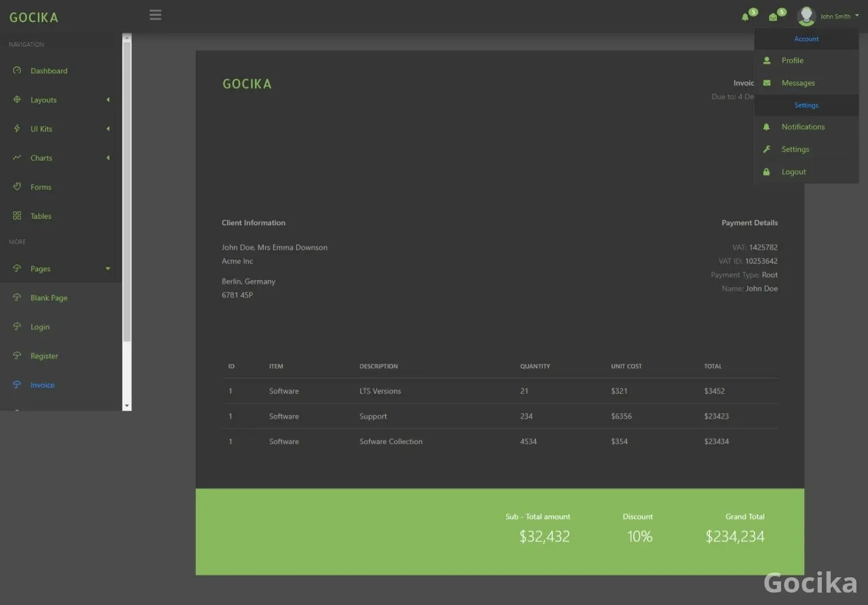
Task: Go to the Register page link
Action: pos(44,356)
